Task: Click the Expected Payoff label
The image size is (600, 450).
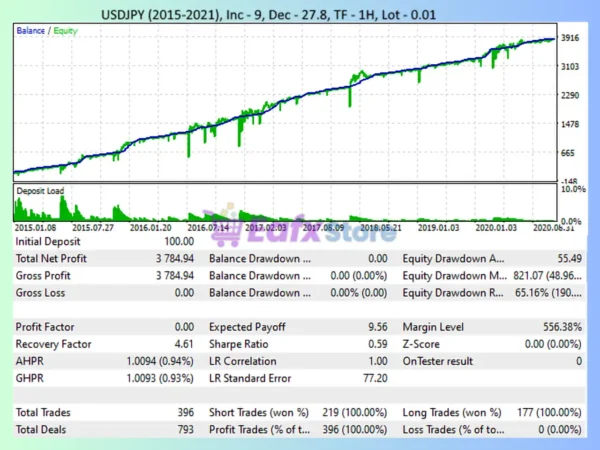Action: tap(247, 328)
